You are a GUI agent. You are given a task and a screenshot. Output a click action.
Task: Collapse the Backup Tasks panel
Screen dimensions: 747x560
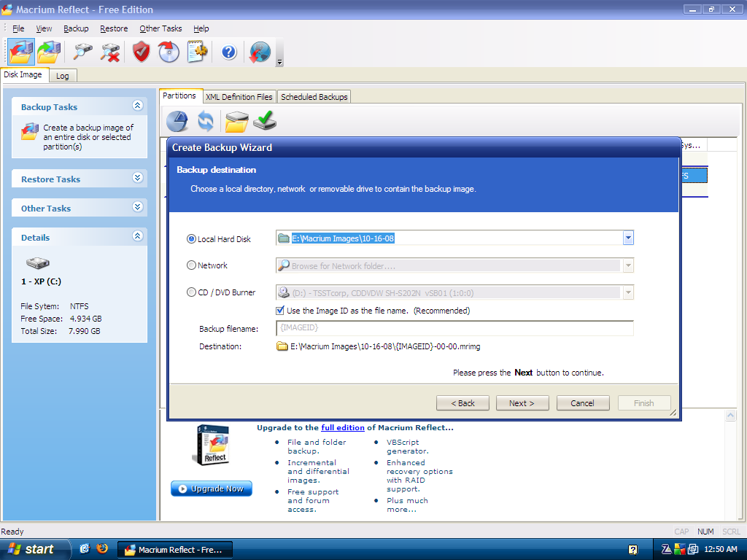click(x=138, y=106)
